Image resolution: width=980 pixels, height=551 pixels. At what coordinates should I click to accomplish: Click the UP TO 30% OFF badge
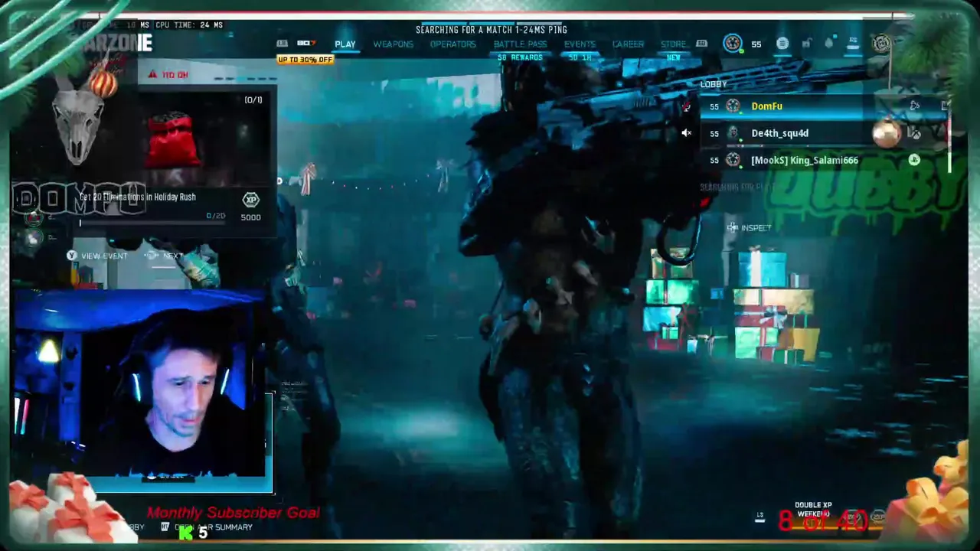point(305,60)
